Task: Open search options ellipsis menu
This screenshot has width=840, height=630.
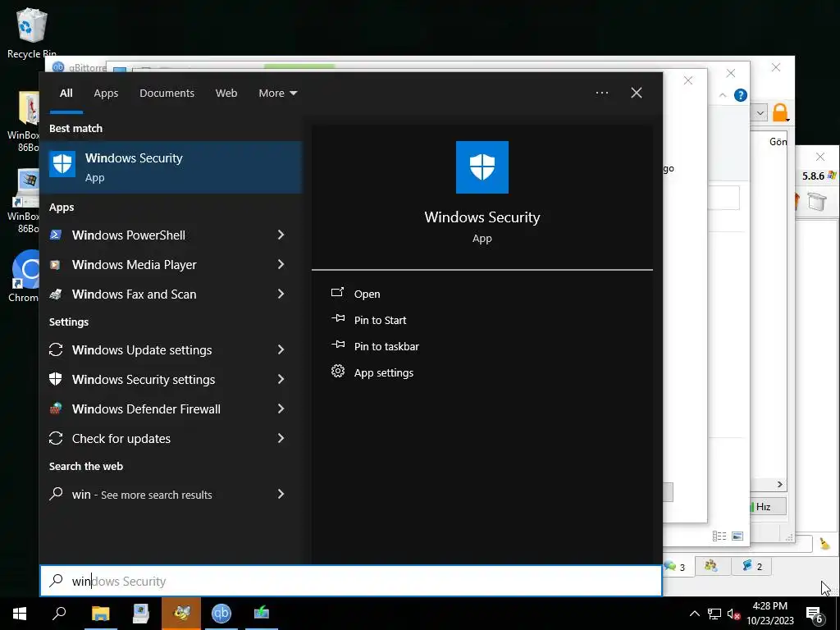Action: (x=601, y=93)
